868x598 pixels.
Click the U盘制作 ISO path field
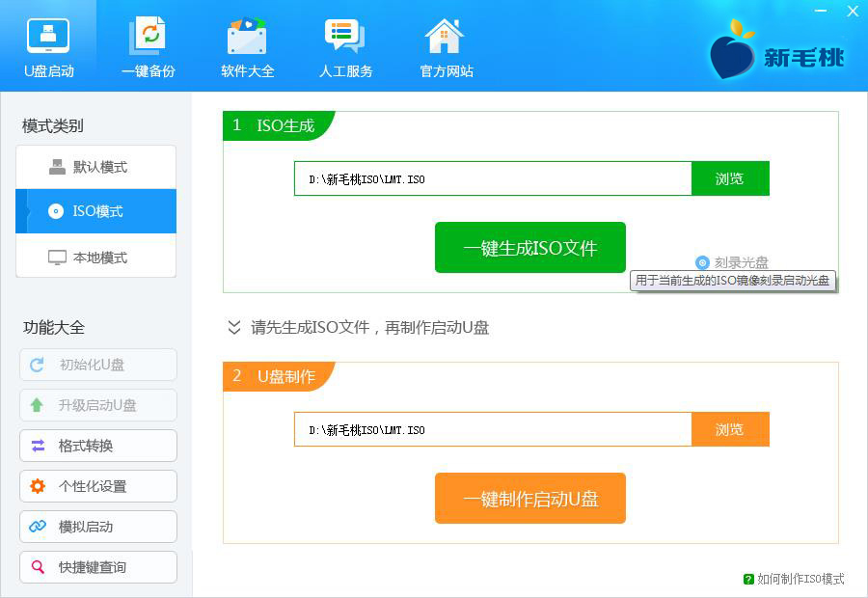pyautogui.click(x=493, y=429)
